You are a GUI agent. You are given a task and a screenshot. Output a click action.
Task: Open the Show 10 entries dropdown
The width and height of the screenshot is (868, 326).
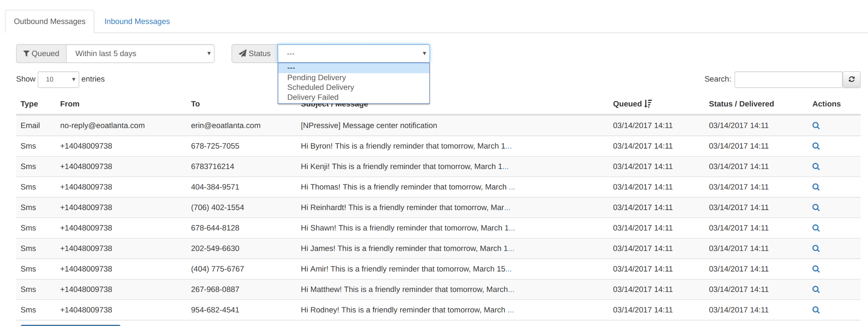tap(58, 79)
